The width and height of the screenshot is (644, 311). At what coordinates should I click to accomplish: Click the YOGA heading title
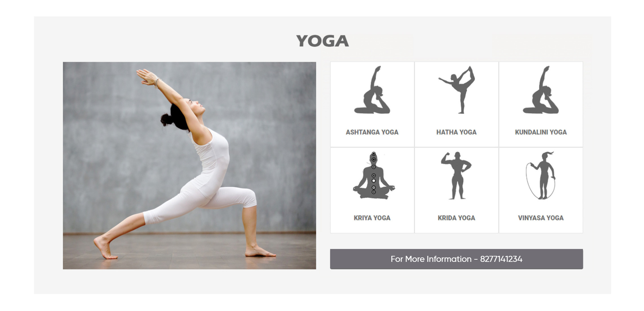coord(322,41)
